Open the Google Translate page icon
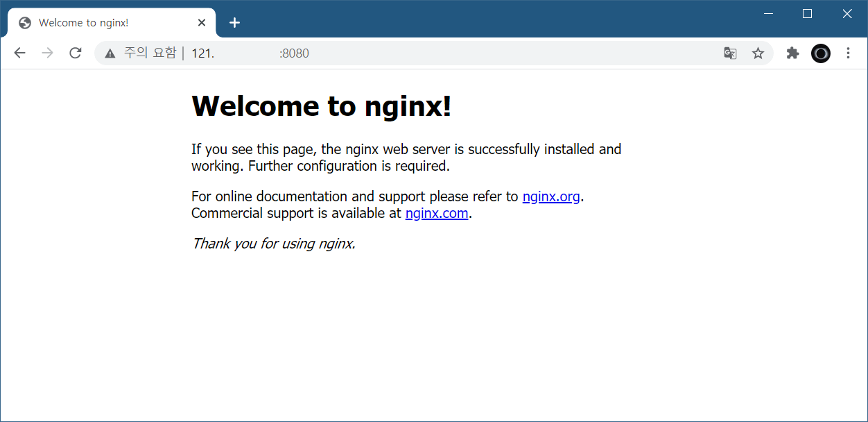 (x=730, y=53)
